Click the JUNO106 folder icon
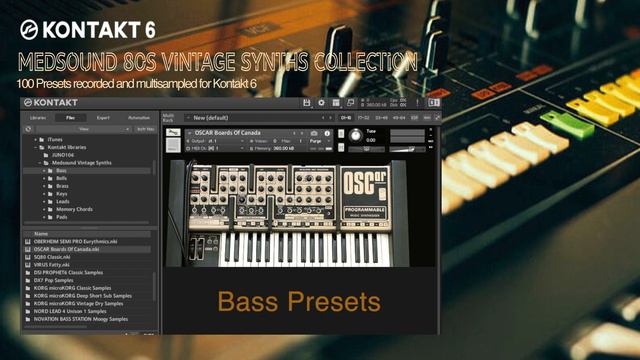 coord(46,155)
